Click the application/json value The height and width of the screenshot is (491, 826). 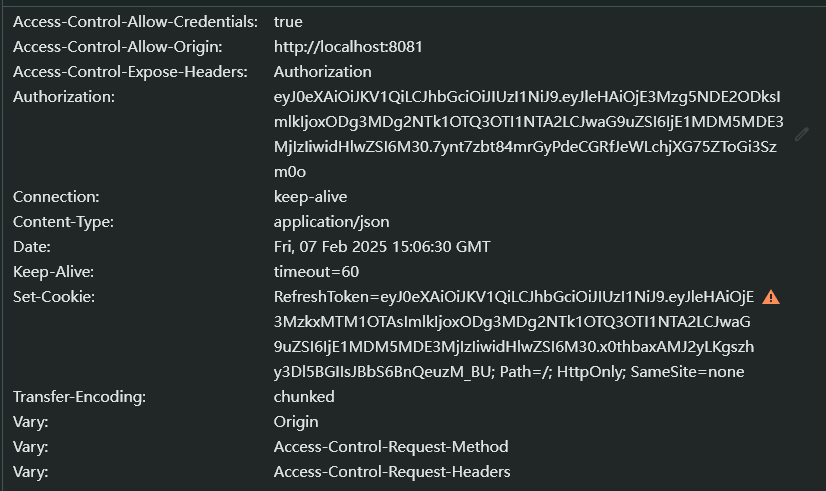coord(331,222)
